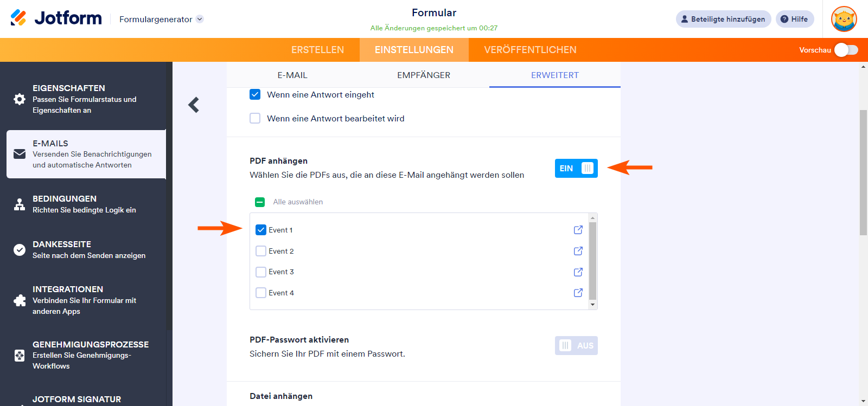The image size is (868, 406).
Task: Open the Veröffentlichen tab
Action: [530, 50]
